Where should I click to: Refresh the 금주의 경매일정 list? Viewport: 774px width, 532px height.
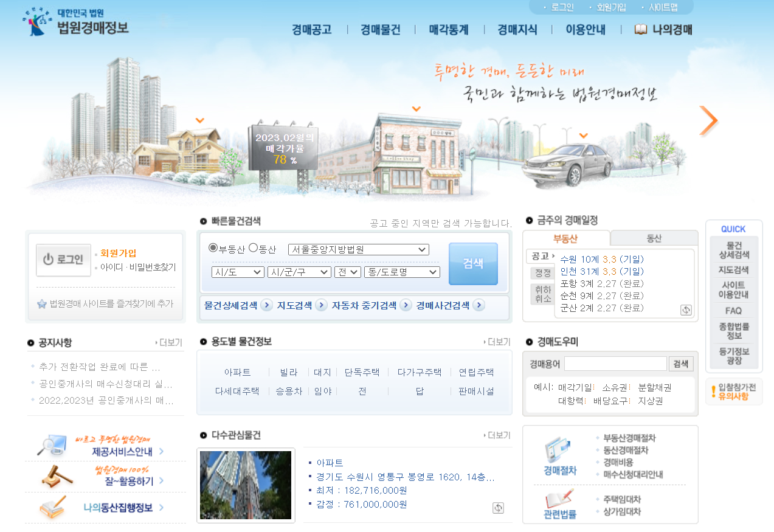click(x=686, y=311)
